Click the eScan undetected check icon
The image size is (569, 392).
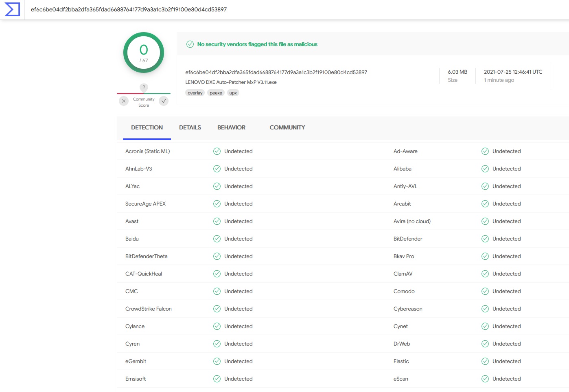(485, 379)
